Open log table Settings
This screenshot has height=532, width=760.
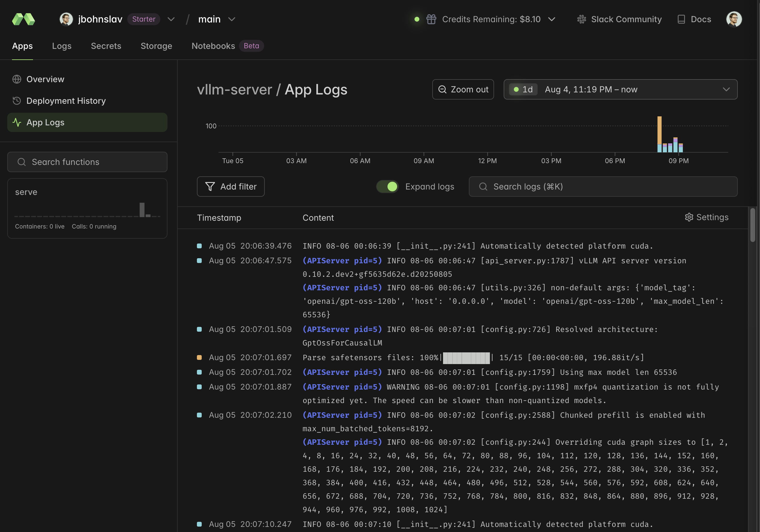[707, 217]
